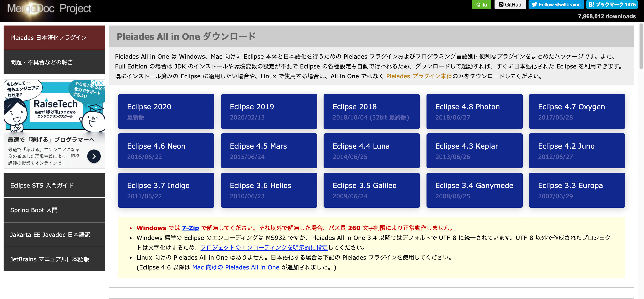Select the Eclipse 4.6 Neon tile
644x299 pixels.
(x=166, y=151)
